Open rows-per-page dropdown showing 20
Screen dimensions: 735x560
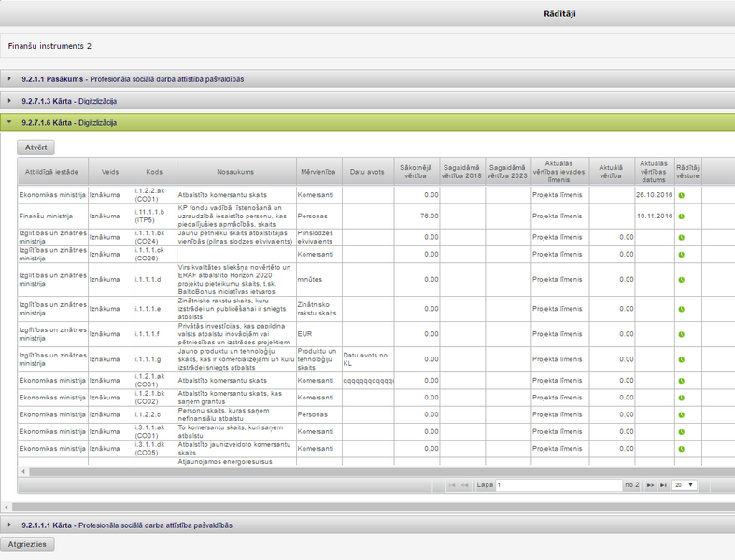pyautogui.click(x=685, y=485)
